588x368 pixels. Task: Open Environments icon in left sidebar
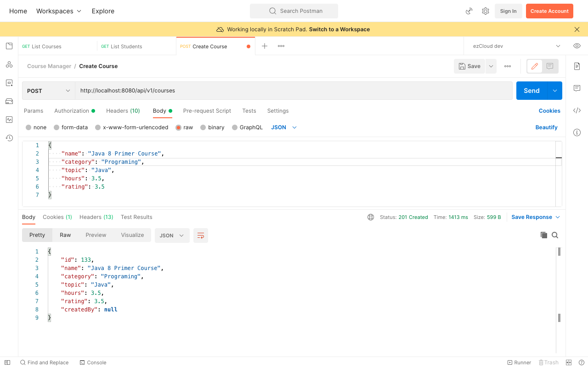[x=9, y=83]
